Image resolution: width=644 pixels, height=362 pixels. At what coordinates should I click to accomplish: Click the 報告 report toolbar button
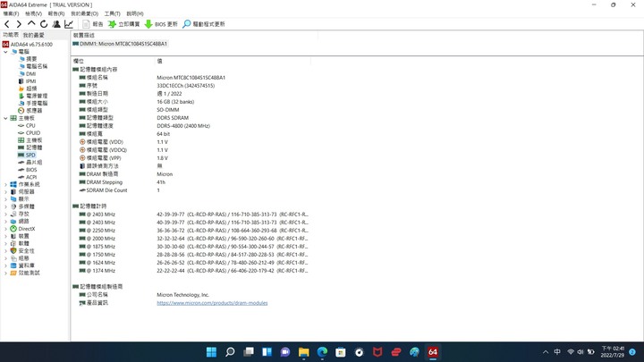pos(93,24)
